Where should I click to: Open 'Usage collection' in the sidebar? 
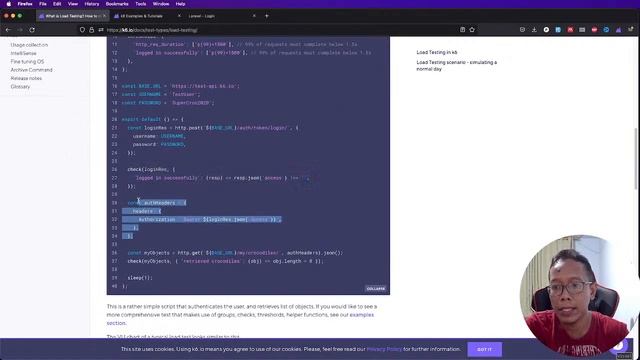pos(29,45)
